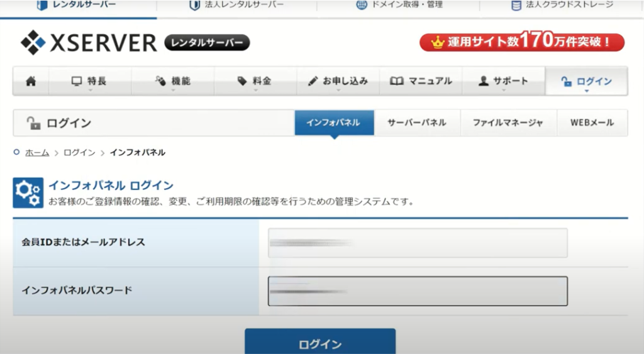Click the person icon beside サポート
This screenshot has width=644, height=354.
(484, 81)
